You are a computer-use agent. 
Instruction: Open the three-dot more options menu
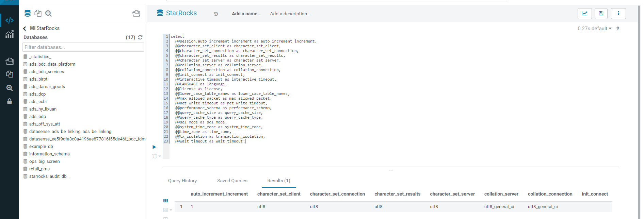(x=618, y=14)
